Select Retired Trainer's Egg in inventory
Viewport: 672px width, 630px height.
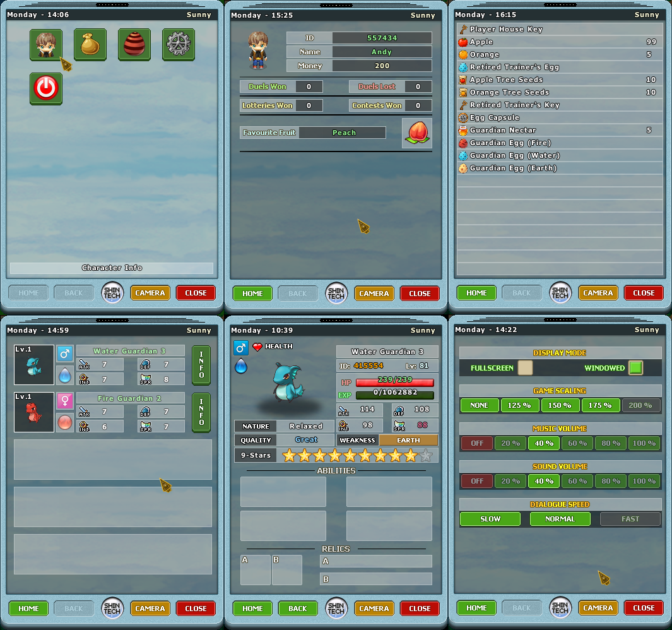coord(560,67)
